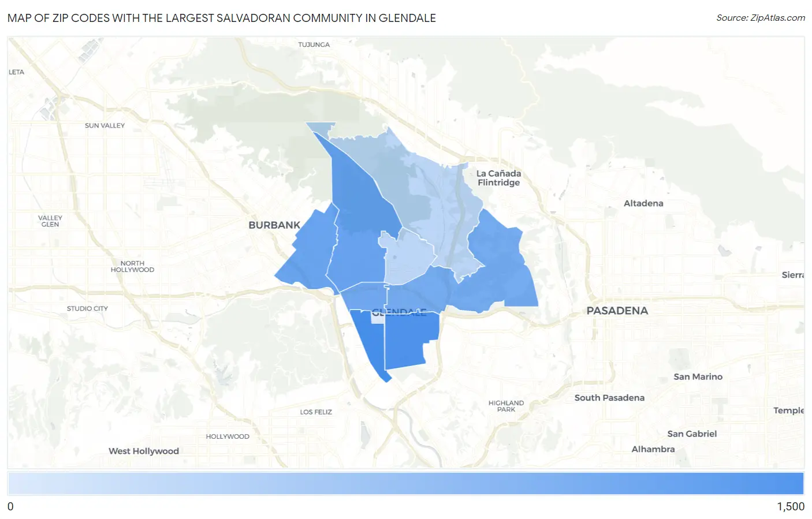Click the South Pasadena label

[x=609, y=398]
